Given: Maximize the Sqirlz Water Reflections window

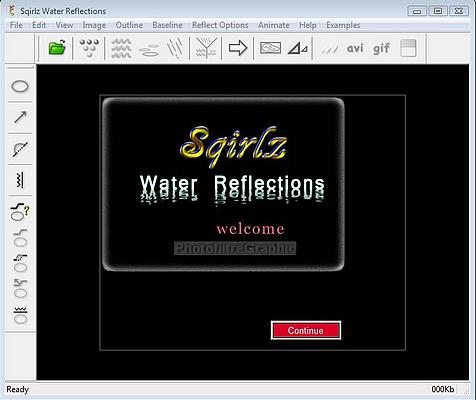Looking at the screenshot, I should 438,11.
